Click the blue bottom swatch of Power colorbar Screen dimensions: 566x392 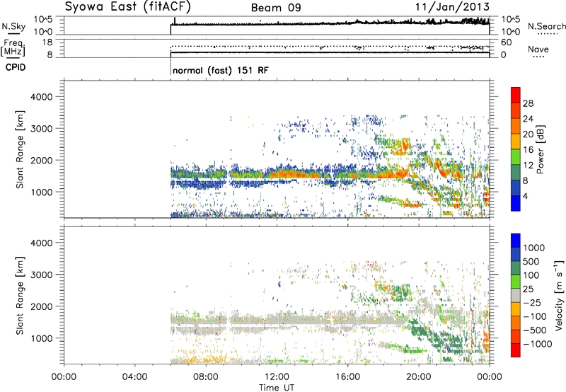coord(516,203)
